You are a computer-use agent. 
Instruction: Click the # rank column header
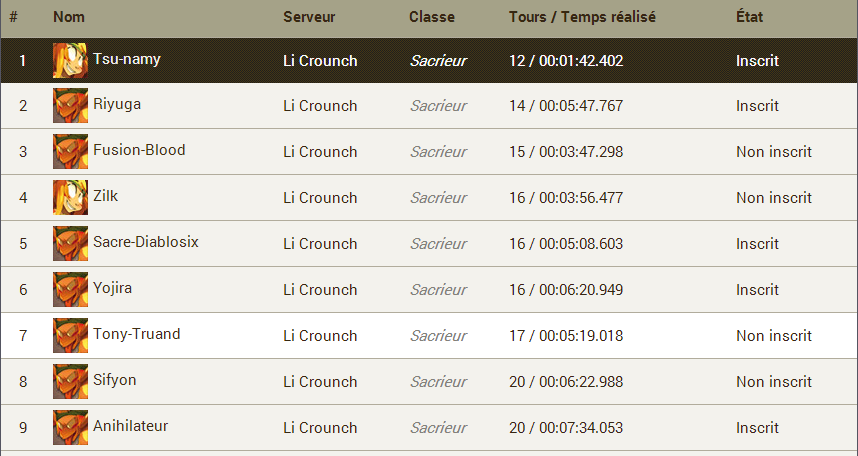click(x=13, y=17)
